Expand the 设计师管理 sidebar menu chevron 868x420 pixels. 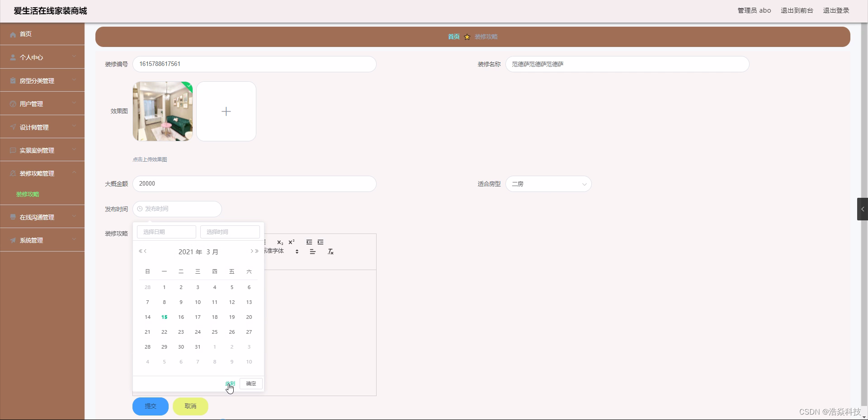click(x=74, y=127)
